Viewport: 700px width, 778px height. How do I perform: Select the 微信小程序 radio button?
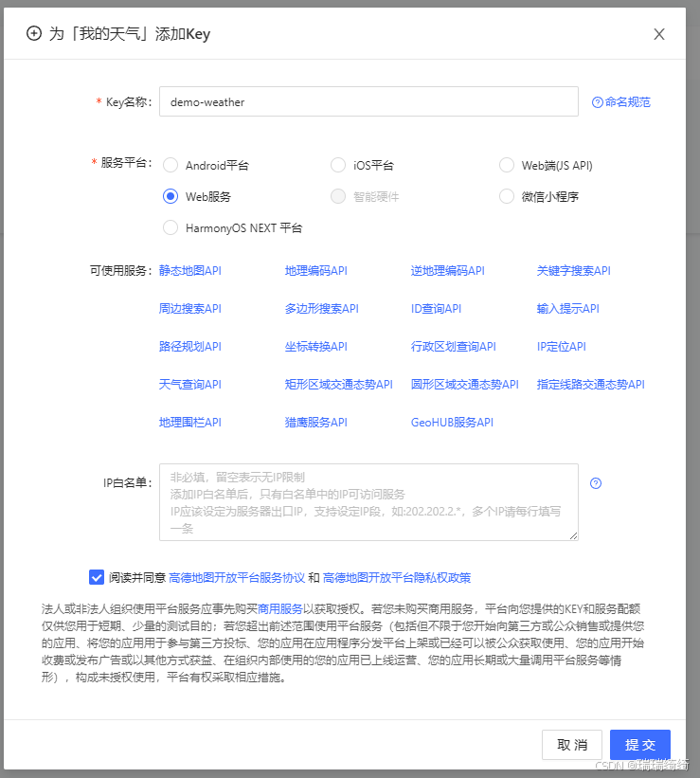(506, 196)
